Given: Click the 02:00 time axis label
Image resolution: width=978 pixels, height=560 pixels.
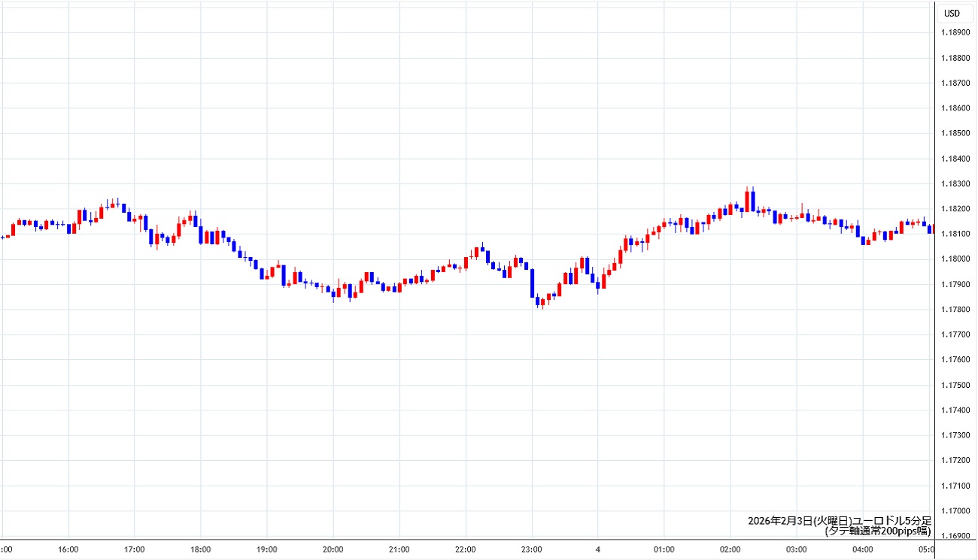Looking at the screenshot, I should (x=730, y=549).
